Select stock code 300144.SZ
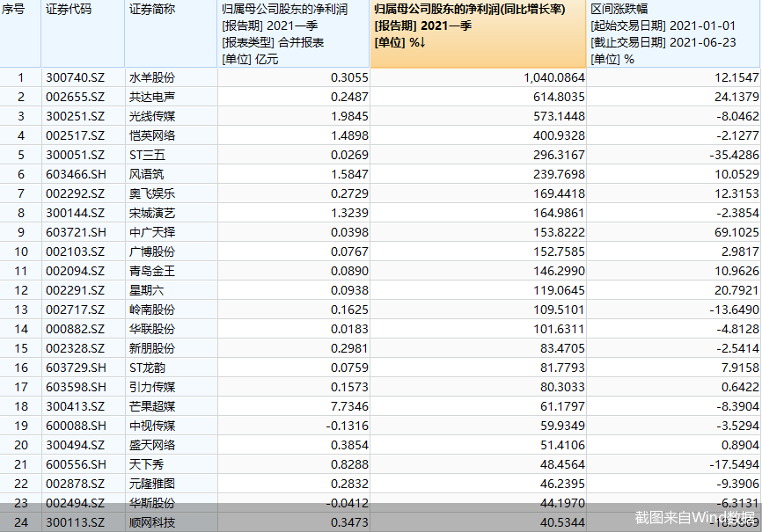The width and height of the screenshot is (762, 532). (x=76, y=214)
